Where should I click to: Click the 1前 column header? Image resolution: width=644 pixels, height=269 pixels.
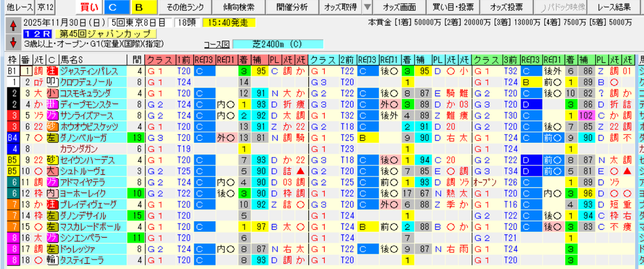tap(185, 59)
